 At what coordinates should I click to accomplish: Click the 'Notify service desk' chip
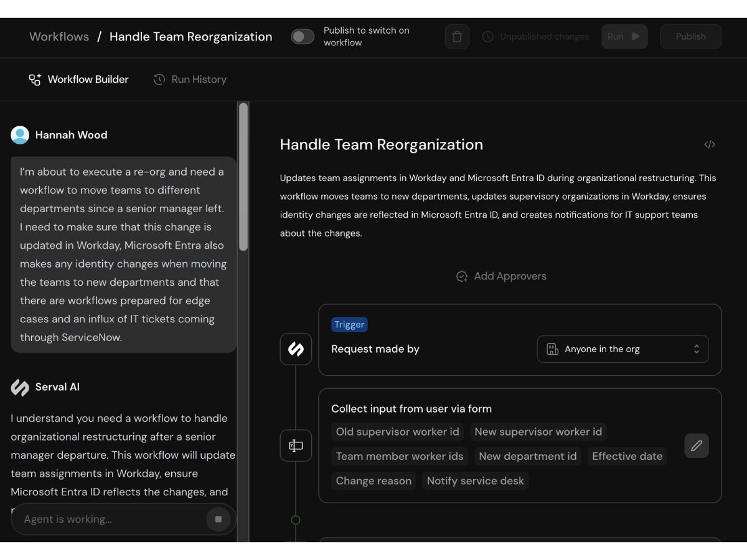pyautogui.click(x=476, y=481)
